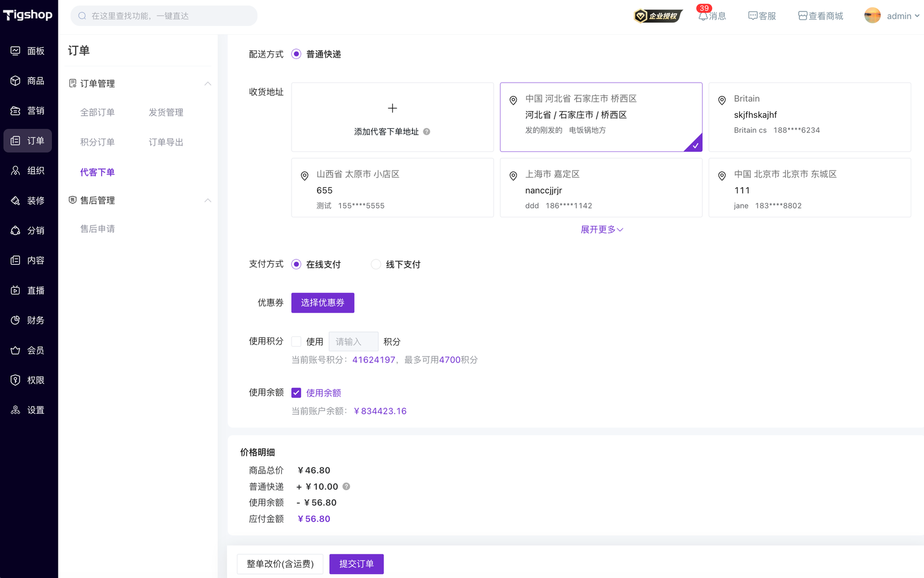
Task: Click the 消息 notification bell icon
Action: click(x=703, y=16)
